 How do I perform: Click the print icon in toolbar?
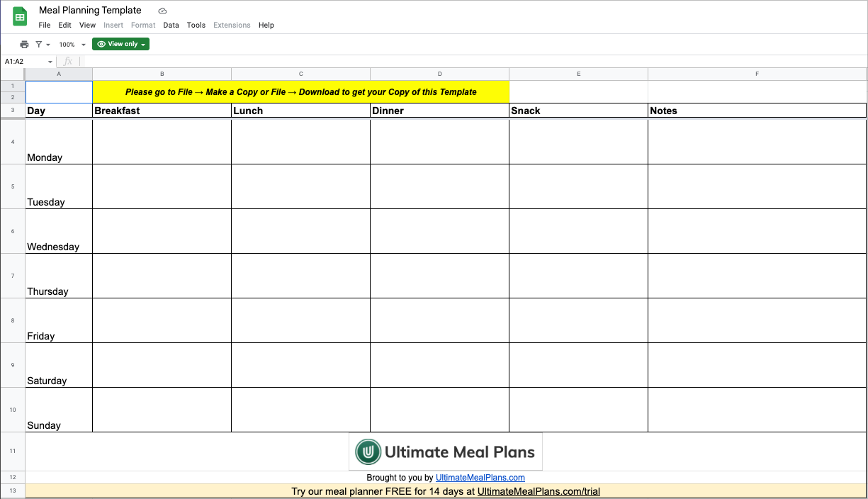coord(24,44)
